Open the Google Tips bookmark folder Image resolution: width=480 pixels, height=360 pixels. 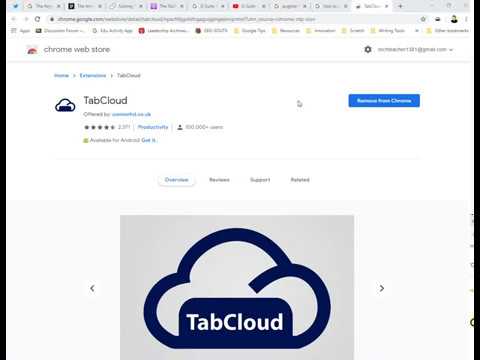pos(250,31)
